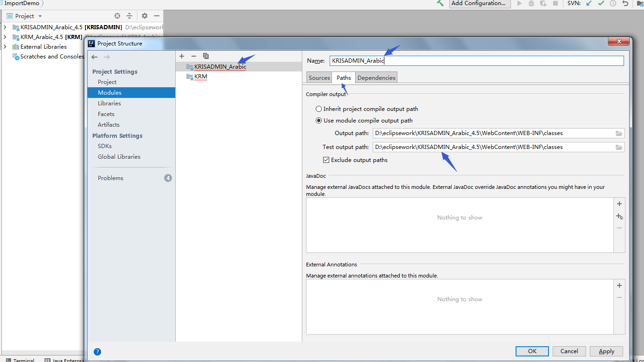Go back with the left arrow in Project Structure

[x=95, y=57]
